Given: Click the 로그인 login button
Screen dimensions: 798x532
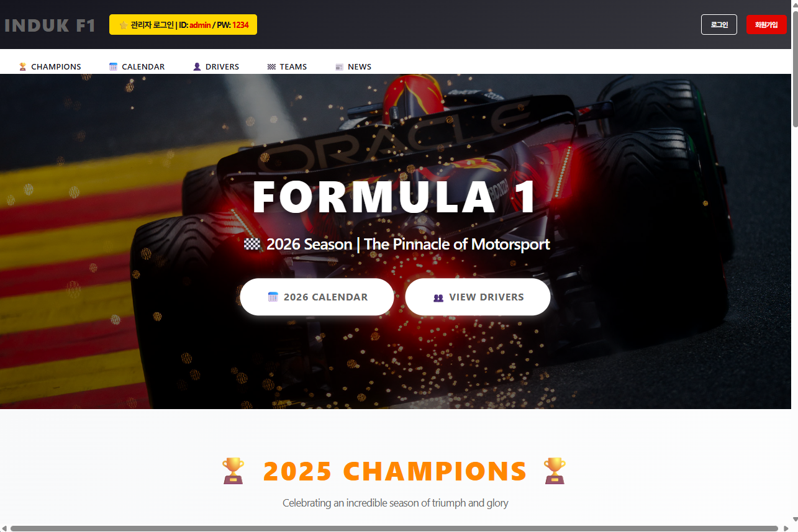Looking at the screenshot, I should click(719, 24).
